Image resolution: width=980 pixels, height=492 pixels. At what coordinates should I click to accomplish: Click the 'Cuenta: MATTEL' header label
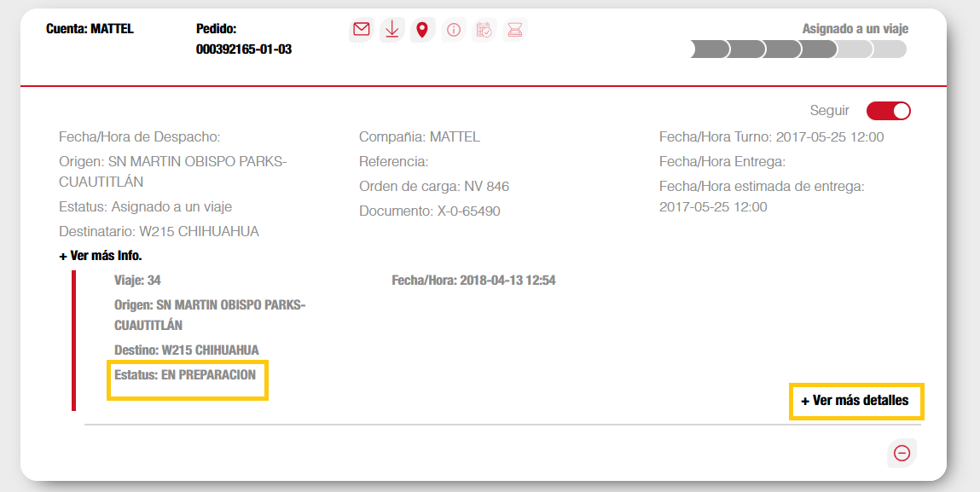click(x=90, y=29)
